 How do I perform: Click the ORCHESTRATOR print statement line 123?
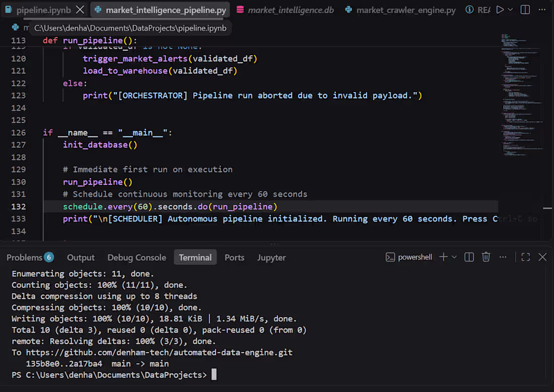(x=252, y=96)
